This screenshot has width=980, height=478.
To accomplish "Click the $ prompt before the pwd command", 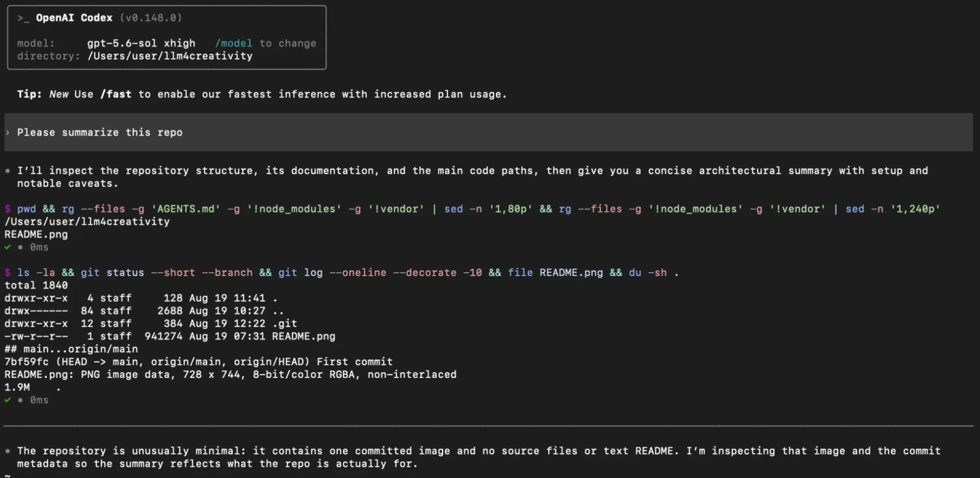I will tap(8, 209).
